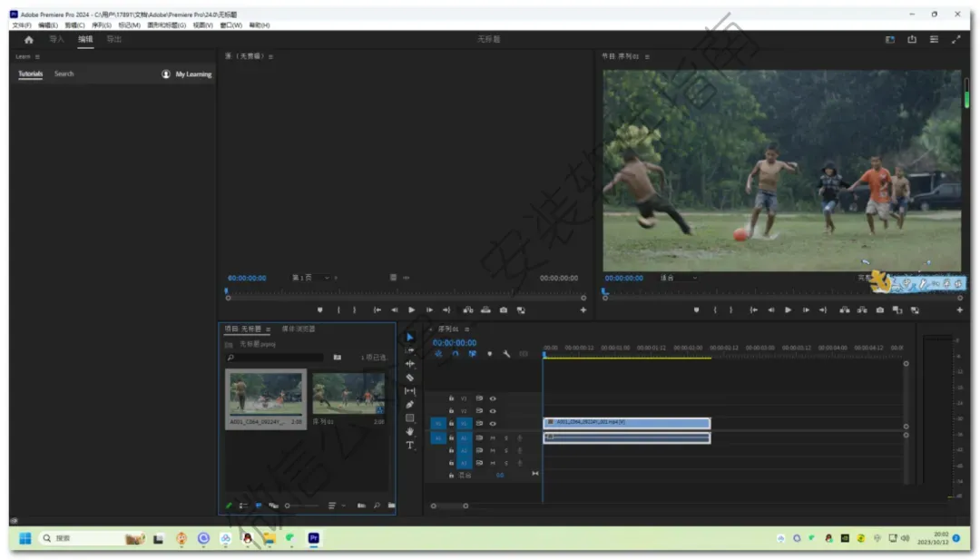Select the Razor tool in the toolbar
The width and height of the screenshot is (980, 560).
(410, 378)
